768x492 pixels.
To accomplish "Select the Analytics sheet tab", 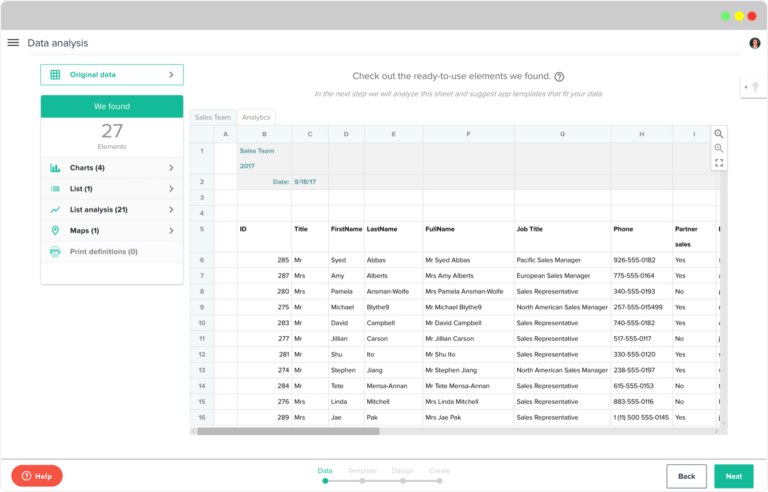I will pyautogui.click(x=256, y=117).
